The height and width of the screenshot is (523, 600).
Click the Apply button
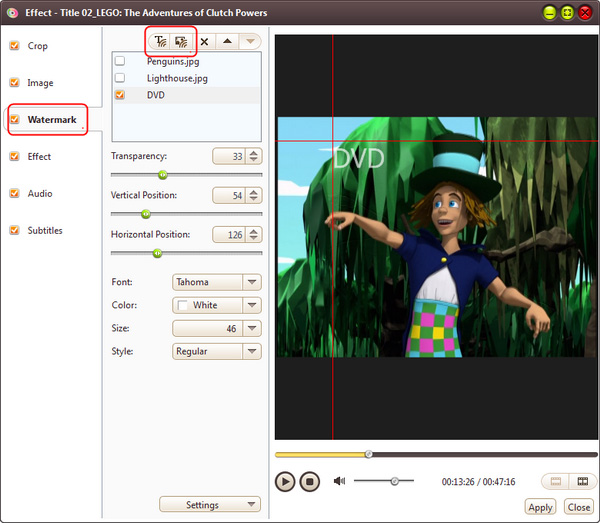(x=540, y=508)
